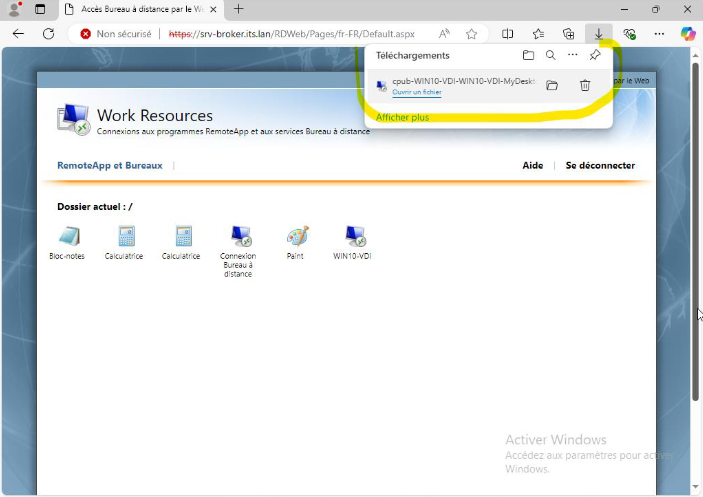Click the Work Resources logo icon
This screenshot has width=703, height=497.
[x=73, y=120]
